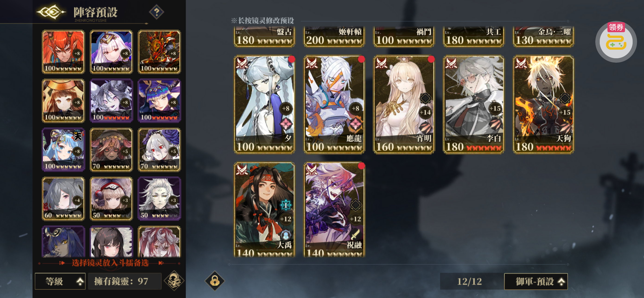Open the 御軍-預設 preset dropdown
The image size is (644, 298).
coord(536,281)
